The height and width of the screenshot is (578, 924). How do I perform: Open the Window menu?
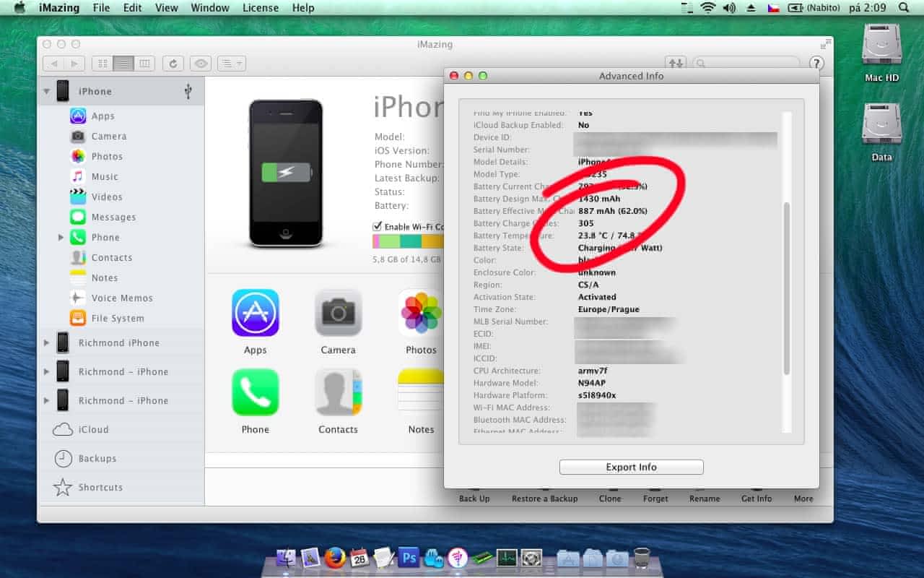coord(210,8)
